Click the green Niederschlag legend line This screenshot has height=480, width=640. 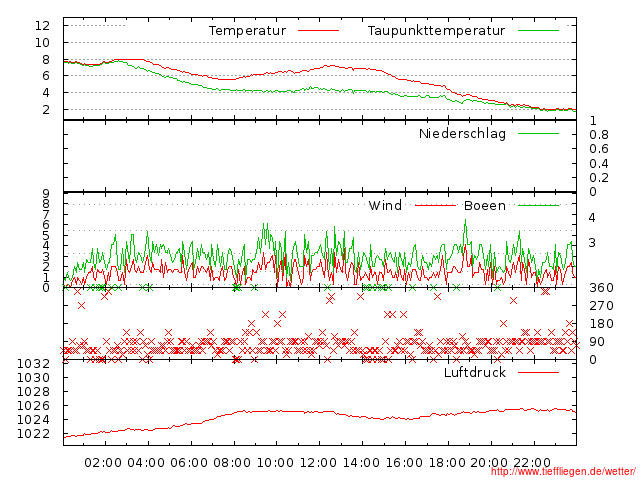(x=538, y=133)
